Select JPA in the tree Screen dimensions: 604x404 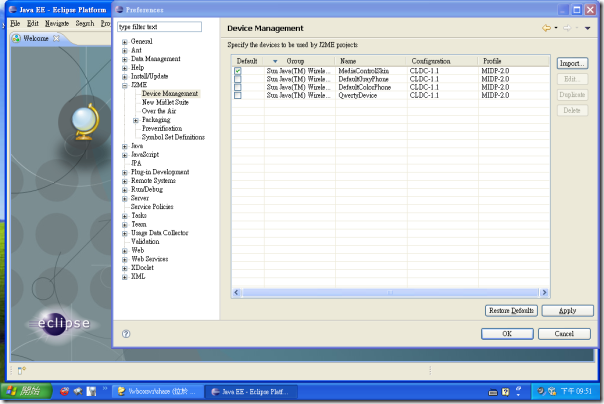pyautogui.click(x=136, y=163)
